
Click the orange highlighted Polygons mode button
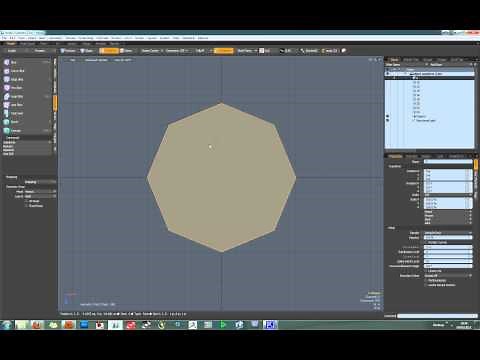109,51
